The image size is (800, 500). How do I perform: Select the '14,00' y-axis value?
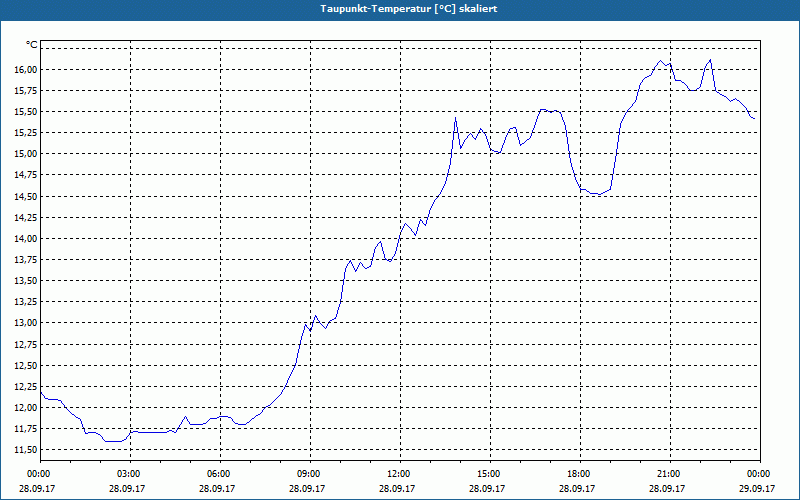click(x=27, y=238)
